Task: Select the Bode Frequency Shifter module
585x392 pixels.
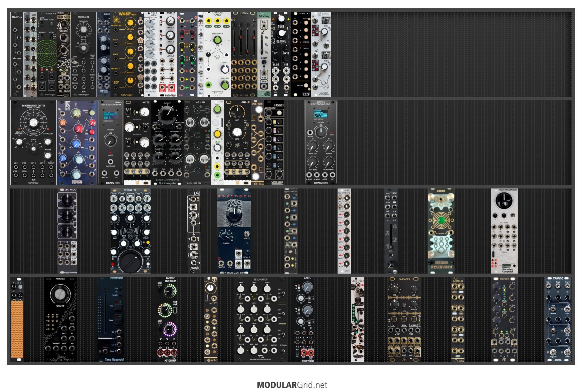Action: tap(34, 143)
